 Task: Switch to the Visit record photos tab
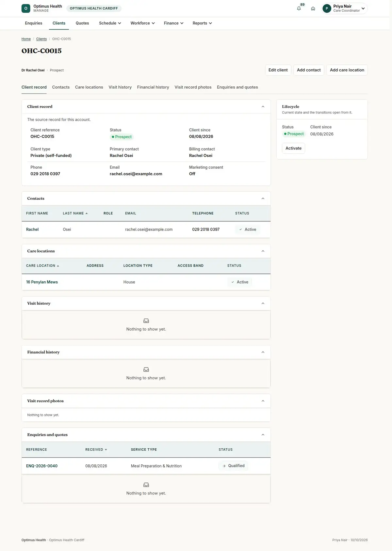pos(193,87)
